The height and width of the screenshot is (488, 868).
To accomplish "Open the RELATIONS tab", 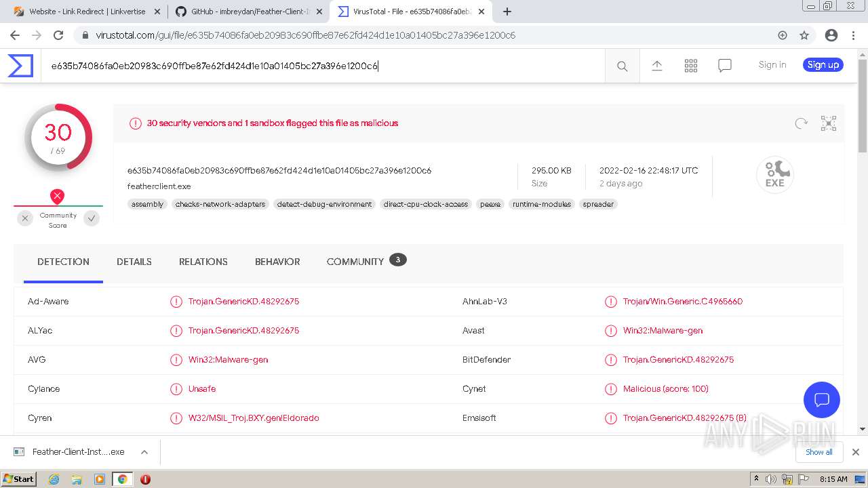I will [203, 262].
